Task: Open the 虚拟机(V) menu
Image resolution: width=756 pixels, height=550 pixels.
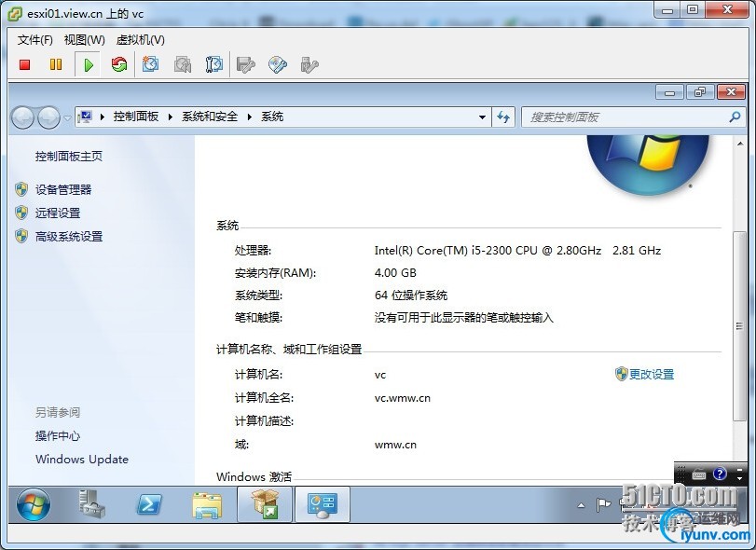Action: 141,40
